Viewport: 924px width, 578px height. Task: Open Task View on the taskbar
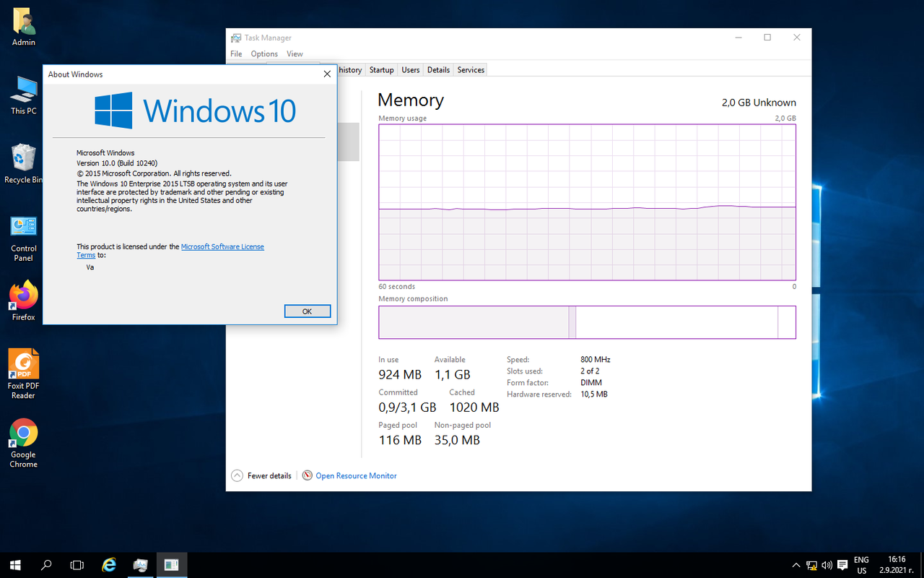(77, 565)
